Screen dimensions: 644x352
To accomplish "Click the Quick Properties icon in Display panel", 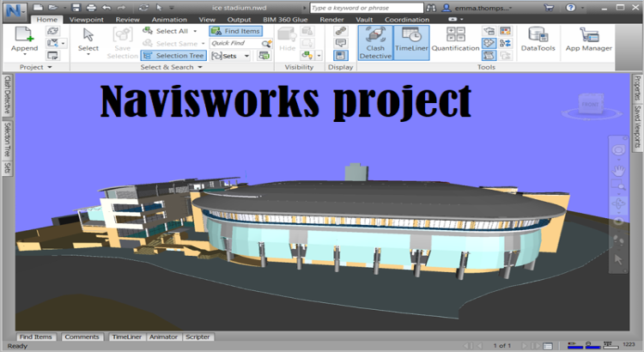I will tap(341, 43).
